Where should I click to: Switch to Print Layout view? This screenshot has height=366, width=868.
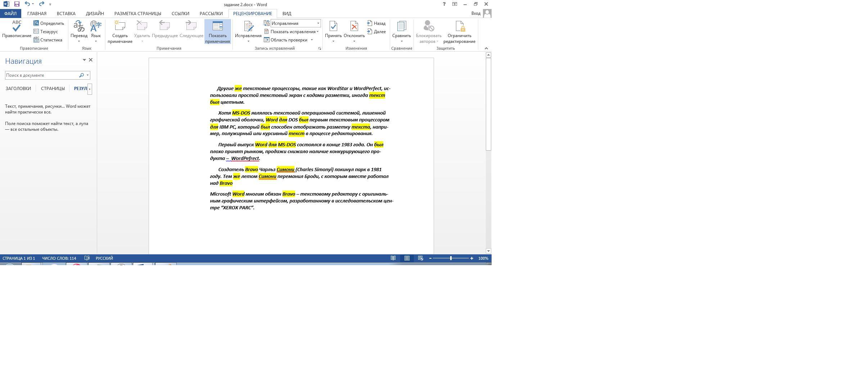tap(407, 258)
